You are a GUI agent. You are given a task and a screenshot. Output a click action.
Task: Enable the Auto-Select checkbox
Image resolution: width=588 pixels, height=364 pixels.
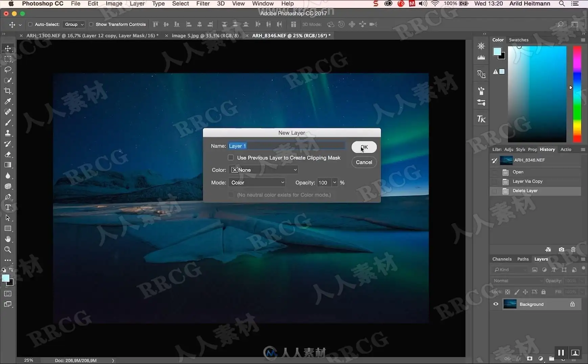point(30,24)
